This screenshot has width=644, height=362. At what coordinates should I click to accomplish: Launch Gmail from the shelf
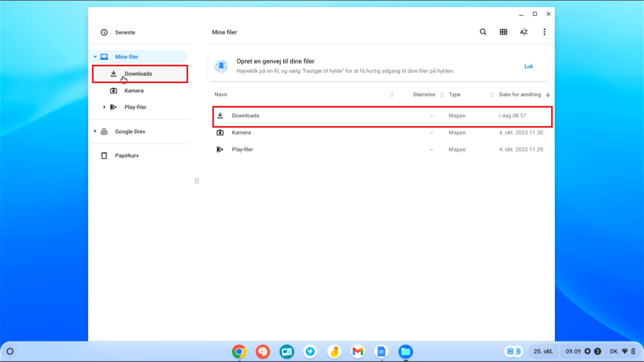(x=358, y=351)
